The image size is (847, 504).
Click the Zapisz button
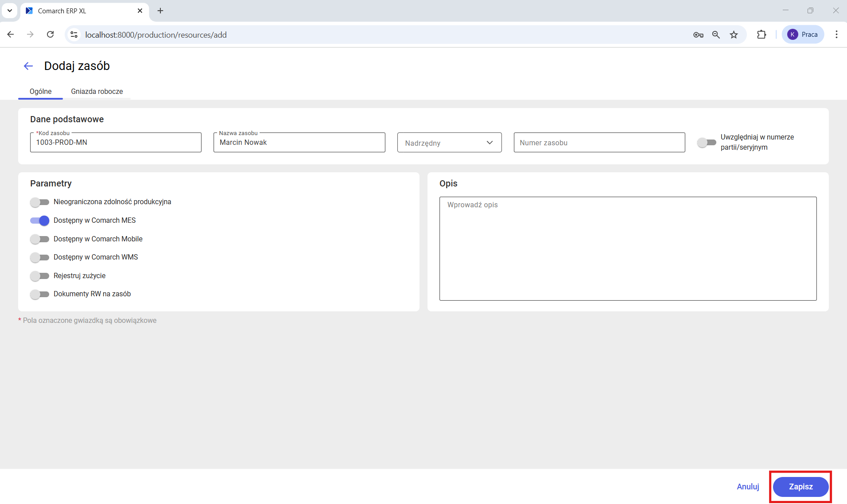[800, 487]
